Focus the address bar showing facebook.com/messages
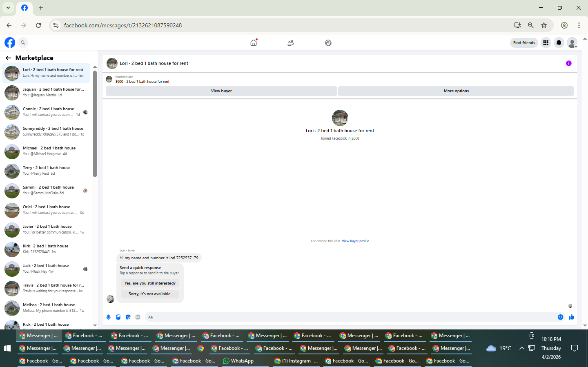 point(286,25)
